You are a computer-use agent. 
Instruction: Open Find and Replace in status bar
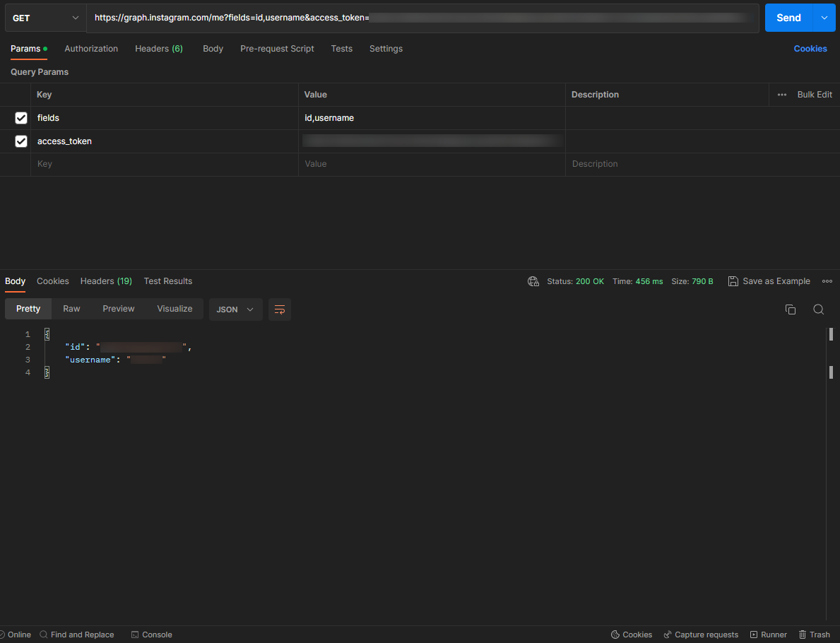[77, 635]
